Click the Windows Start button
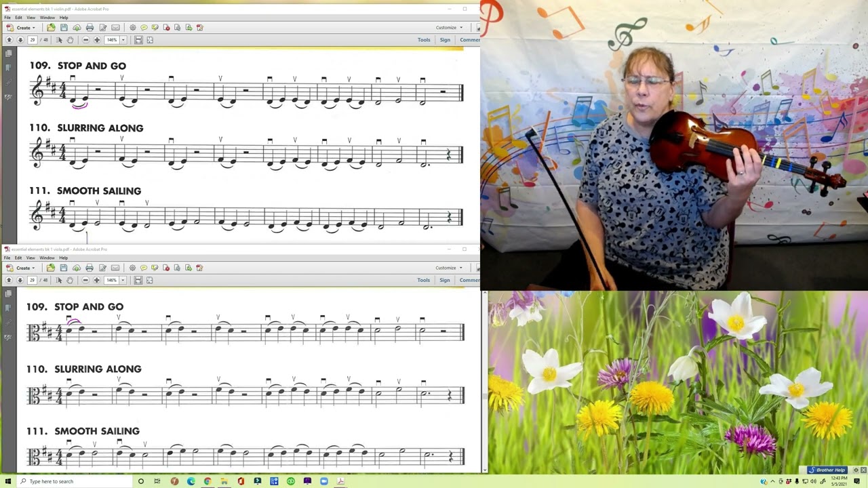This screenshot has height=488, width=868. click(x=8, y=481)
